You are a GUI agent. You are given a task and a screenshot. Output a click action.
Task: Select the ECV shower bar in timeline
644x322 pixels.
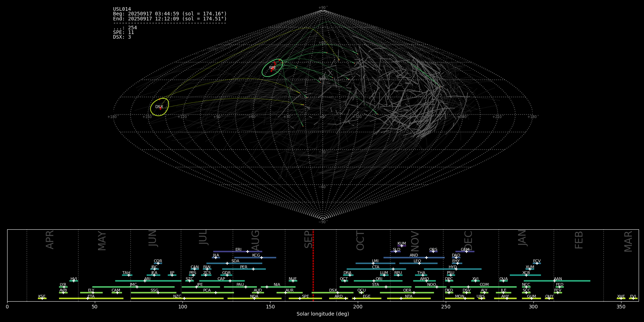tap(537, 263)
